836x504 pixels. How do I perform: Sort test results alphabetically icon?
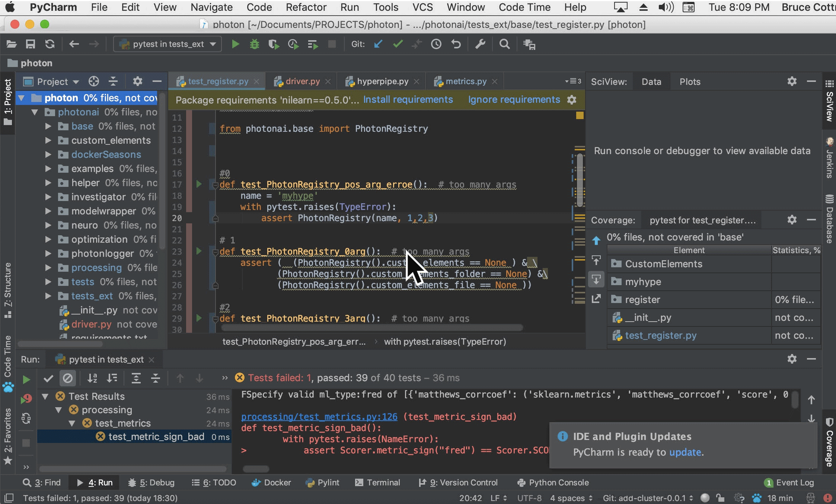(92, 379)
